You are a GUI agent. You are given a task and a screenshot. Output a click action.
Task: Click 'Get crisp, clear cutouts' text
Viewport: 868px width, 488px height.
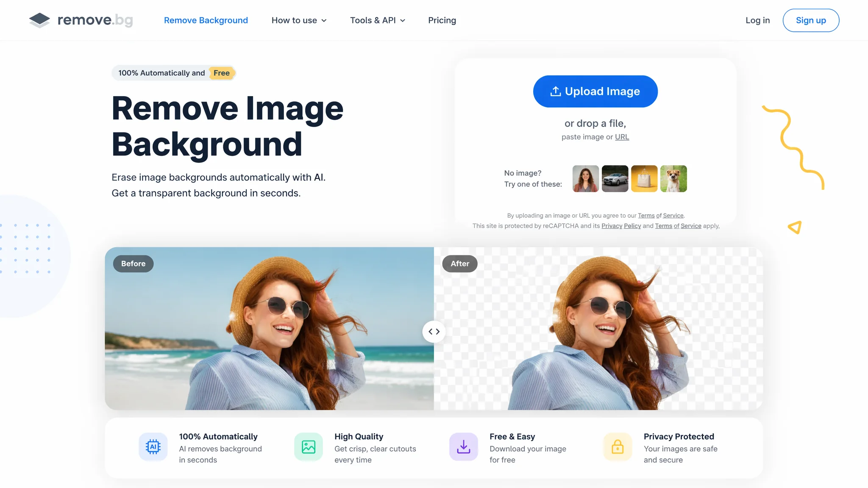point(375,449)
